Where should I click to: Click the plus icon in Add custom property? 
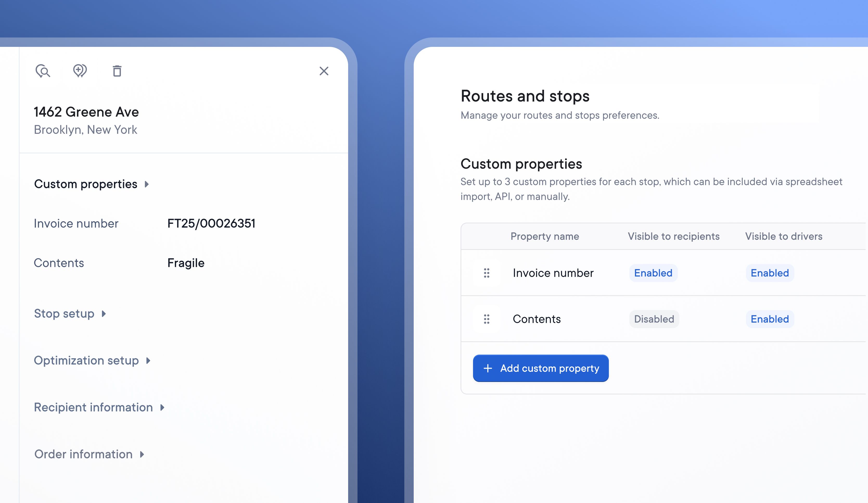(488, 368)
